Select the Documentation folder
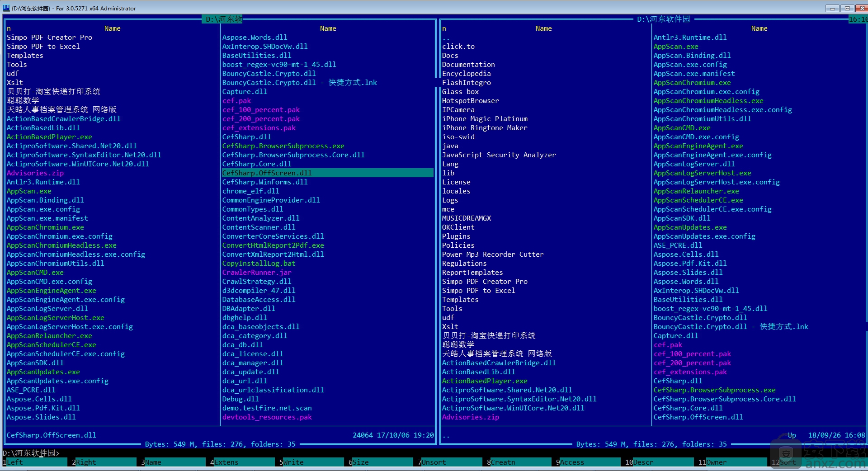 (x=468, y=64)
